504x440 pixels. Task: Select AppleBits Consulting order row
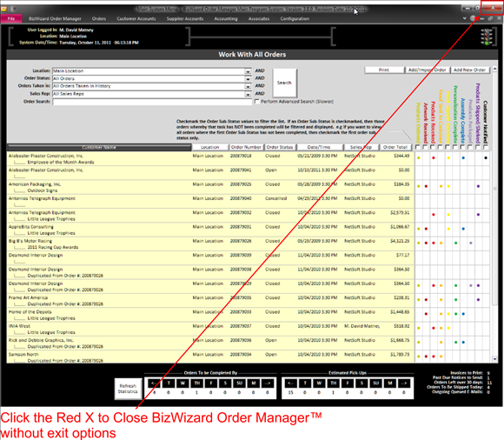(210, 230)
